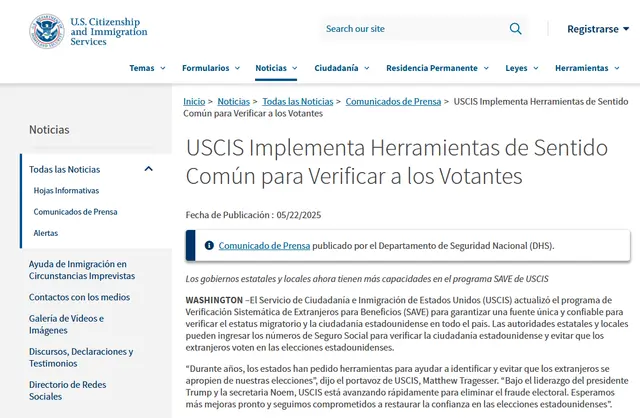The width and height of the screenshot is (640, 418).
Task: Open the Registrarse dropdown
Action: coord(598,29)
